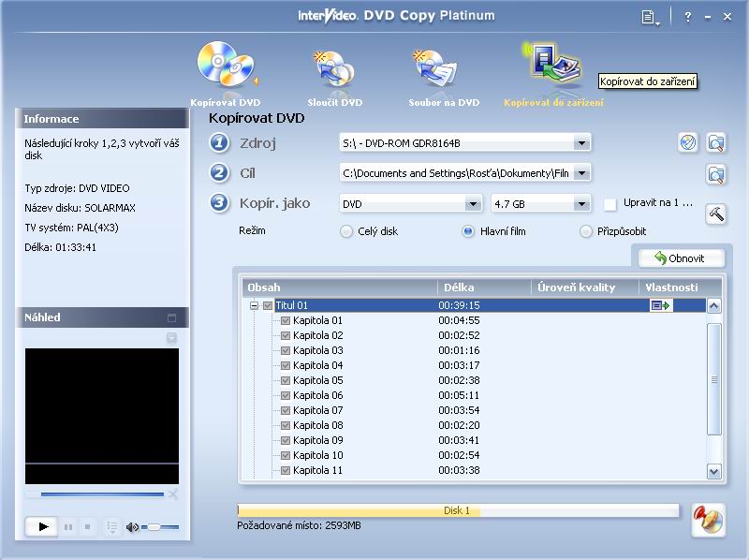The height and width of the screenshot is (560, 749).
Task: Uncheck Kapitola 08 checkbox
Action: coord(286,425)
